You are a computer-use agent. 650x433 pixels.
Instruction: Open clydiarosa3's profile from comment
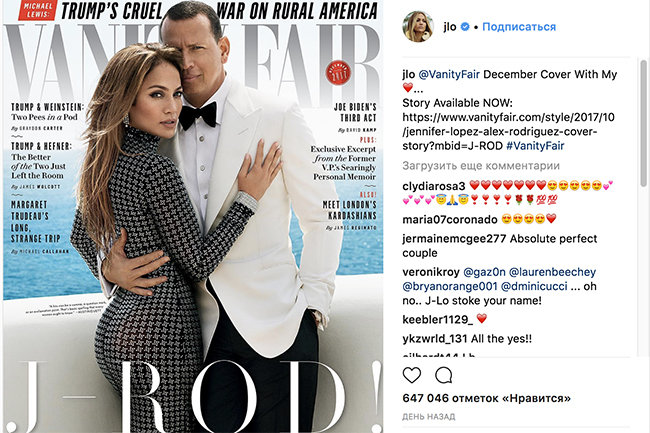434,186
